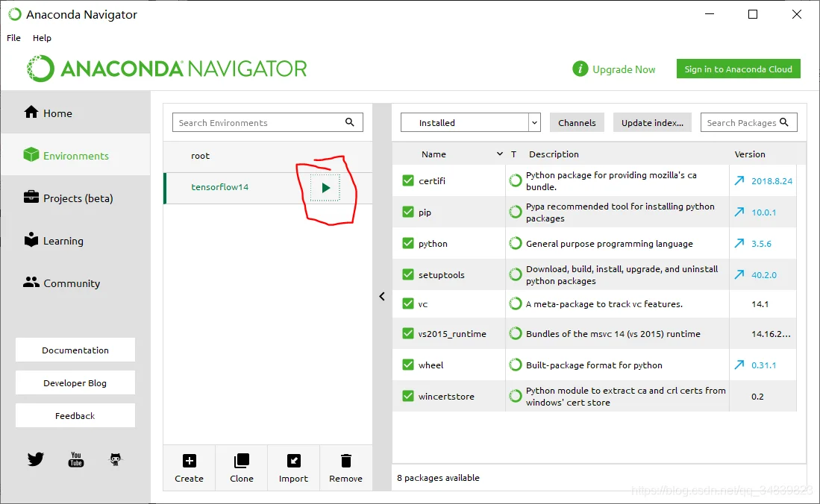This screenshot has height=504, width=820.
Task: Uncheck the wincertstore package checkbox
Action: pyautogui.click(x=408, y=397)
